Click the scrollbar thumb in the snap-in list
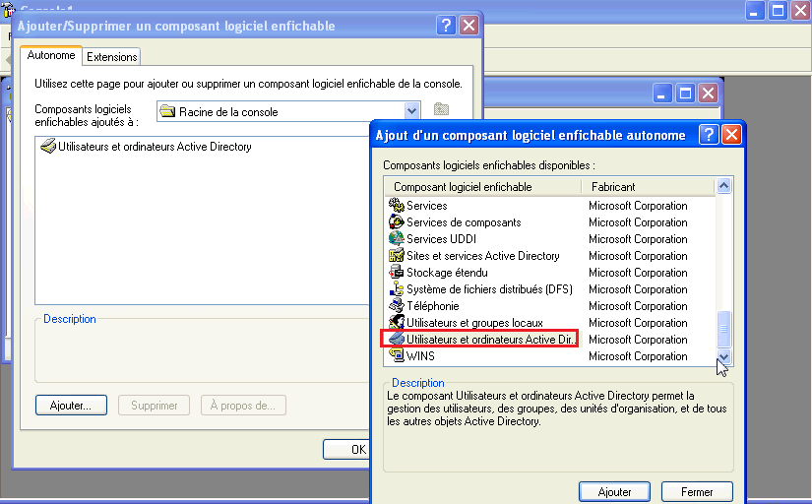 tap(724, 329)
